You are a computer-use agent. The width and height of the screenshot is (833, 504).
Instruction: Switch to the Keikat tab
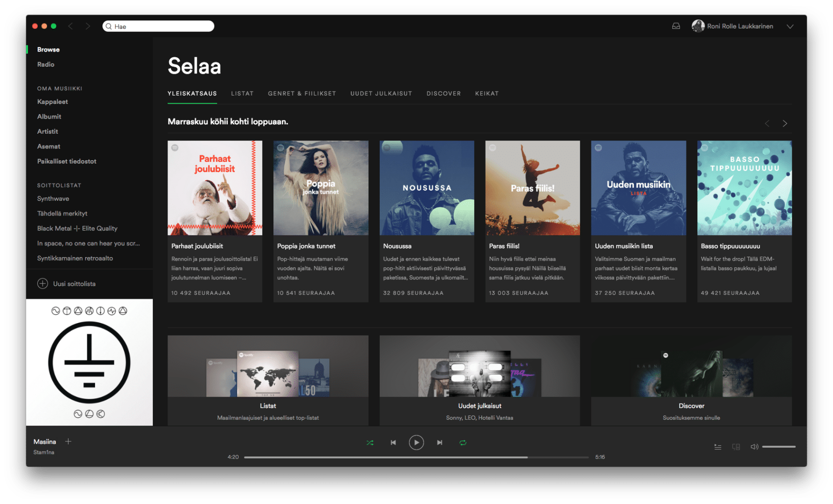(487, 94)
